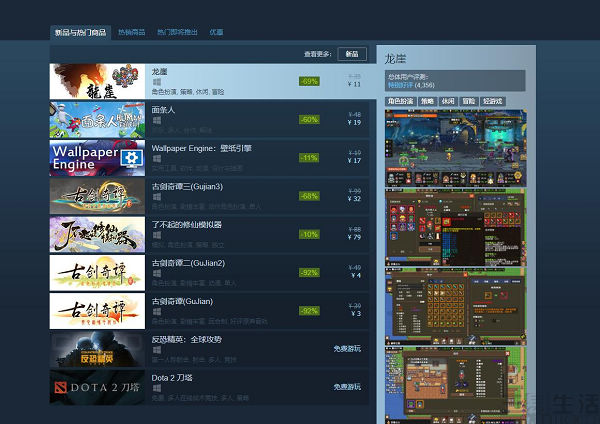The width and height of the screenshot is (600, 424).
Task: Click the -60% discount badge for 面条人
Action: coord(309,120)
